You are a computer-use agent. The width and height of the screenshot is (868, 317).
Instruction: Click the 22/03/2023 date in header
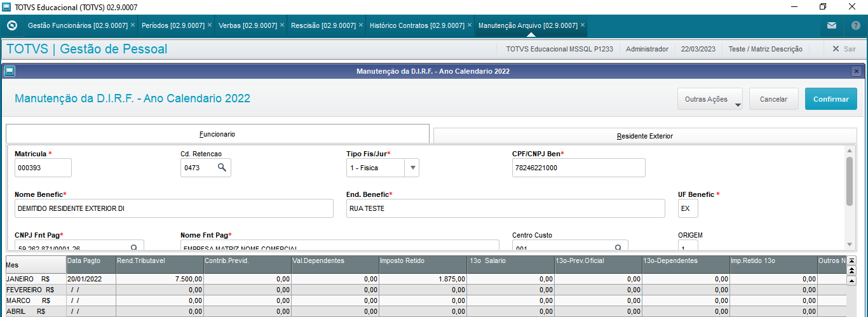(698, 49)
